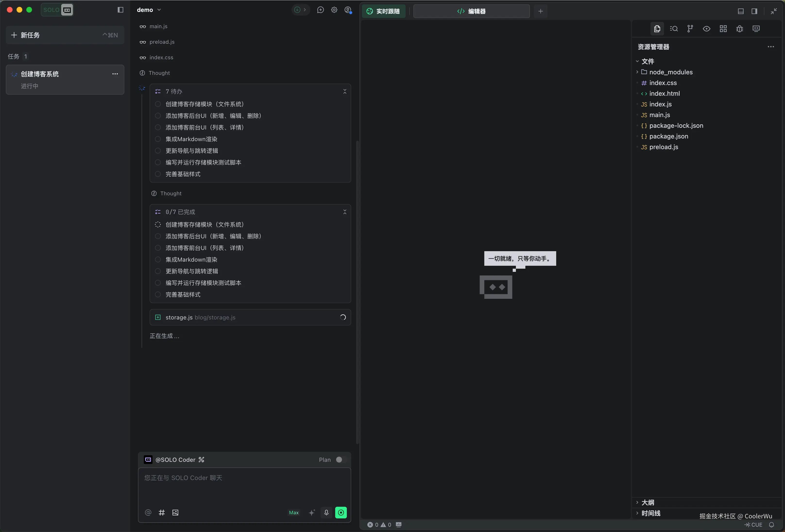The height and width of the screenshot is (532, 785).
Task: Open index.html in the file tree
Action: pos(664,94)
